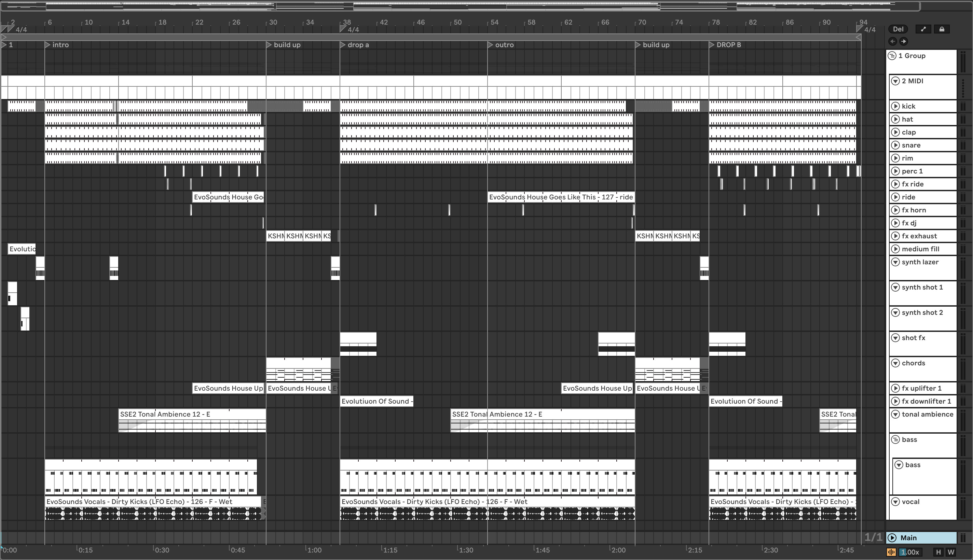Viewport: 973px width, 560px height.
Task: Click the Lock Envelopes padlock icon
Action: pos(942,29)
